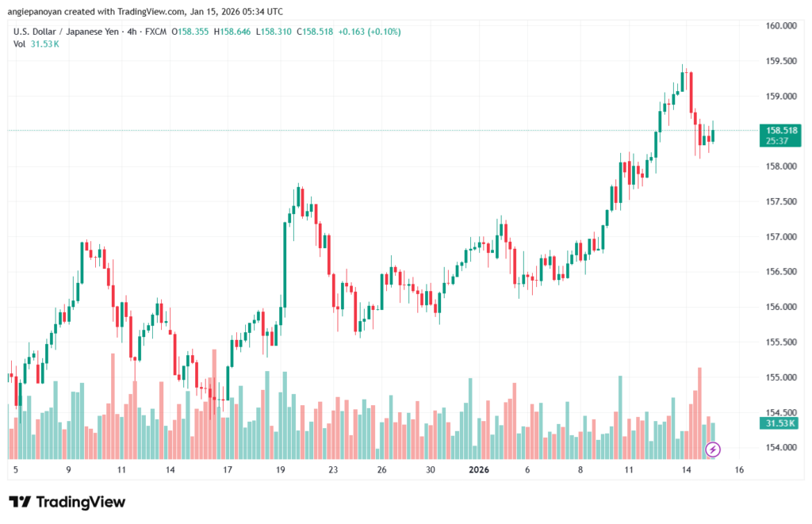The width and height of the screenshot is (812, 524).
Task: Click the tallest red volume bar near date 14
Action: pos(699,412)
